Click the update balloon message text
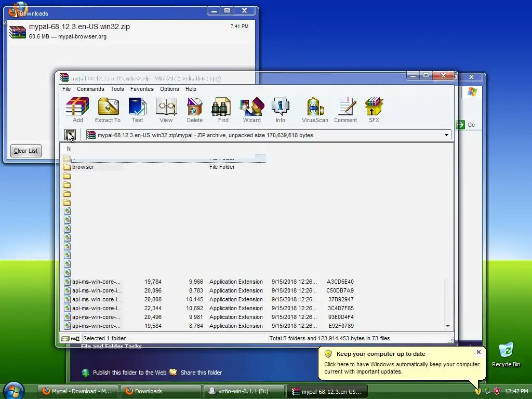This screenshot has width=532, height=399. pos(402,368)
